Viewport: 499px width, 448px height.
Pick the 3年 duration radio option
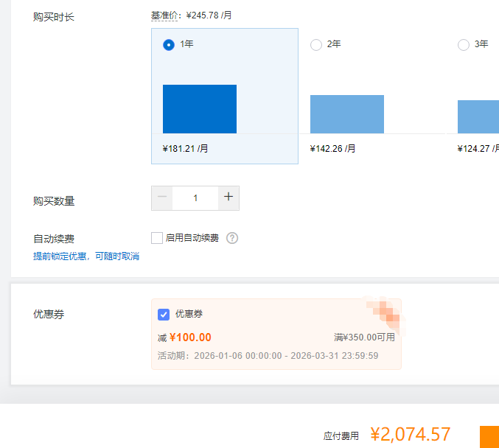(x=464, y=45)
